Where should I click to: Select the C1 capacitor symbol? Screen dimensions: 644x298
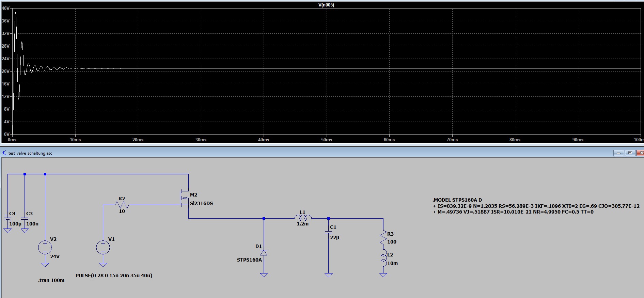point(328,232)
